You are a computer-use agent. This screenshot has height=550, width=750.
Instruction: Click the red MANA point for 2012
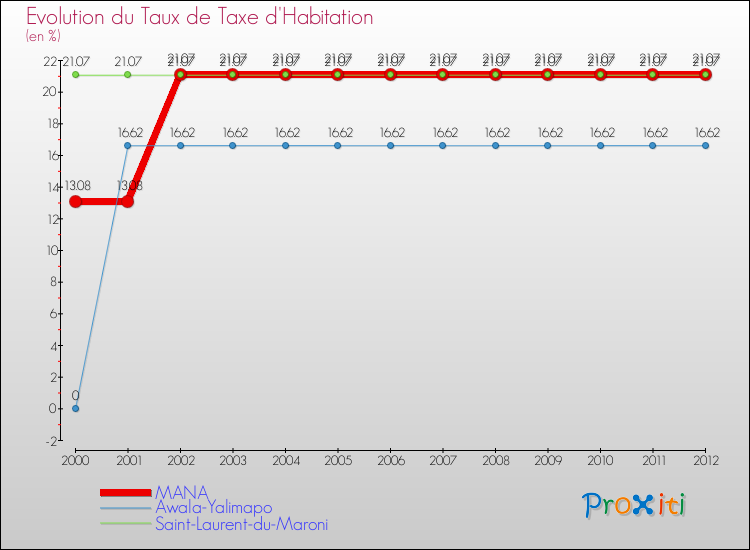coord(706,75)
